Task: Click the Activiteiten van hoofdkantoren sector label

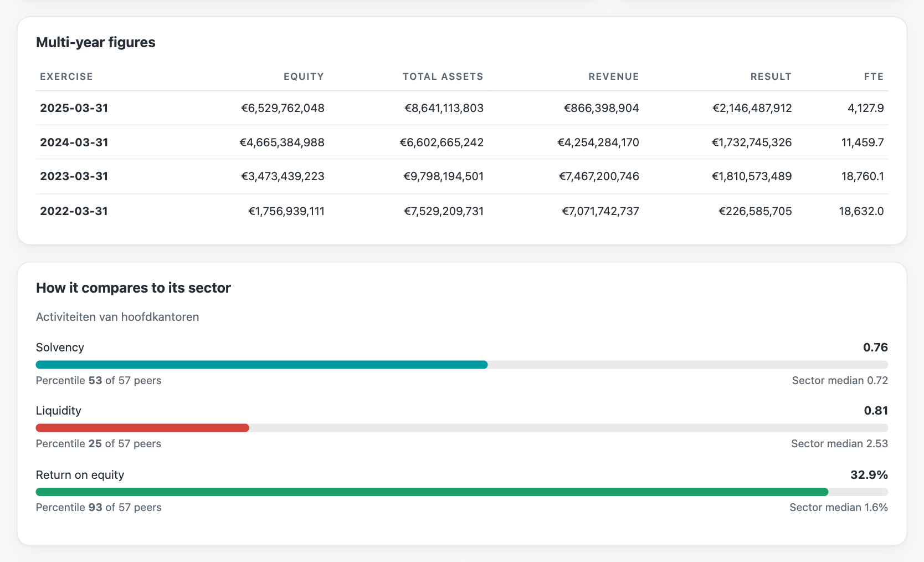Action: pyautogui.click(x=117, y=317)
